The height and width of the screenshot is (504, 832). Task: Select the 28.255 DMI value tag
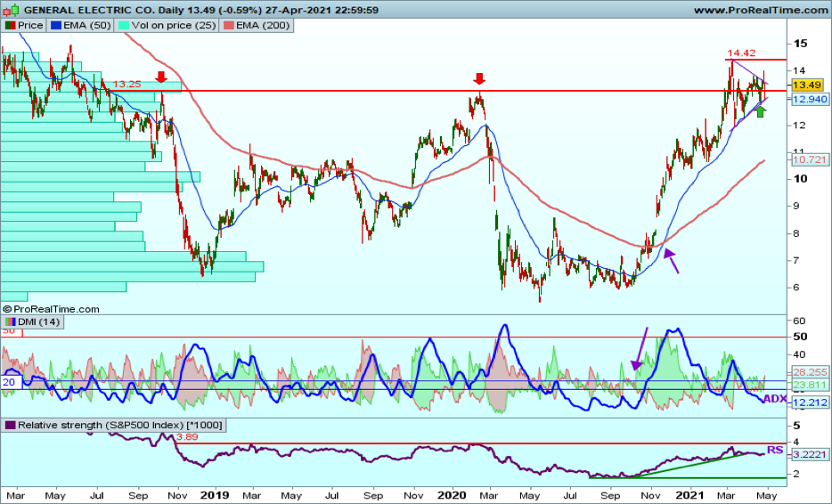(x=810, y=372)
